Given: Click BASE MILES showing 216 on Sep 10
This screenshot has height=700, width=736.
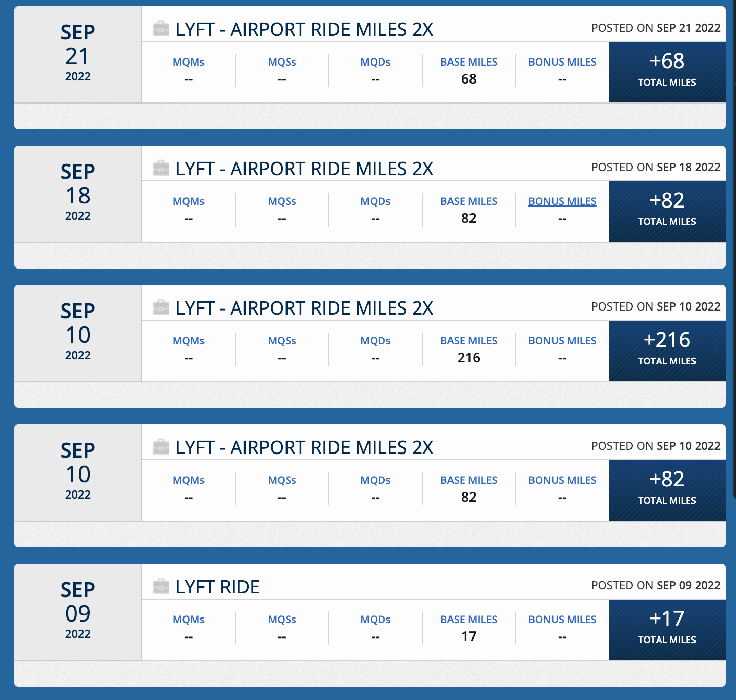Looking at the screenshot, I should 468,340.
